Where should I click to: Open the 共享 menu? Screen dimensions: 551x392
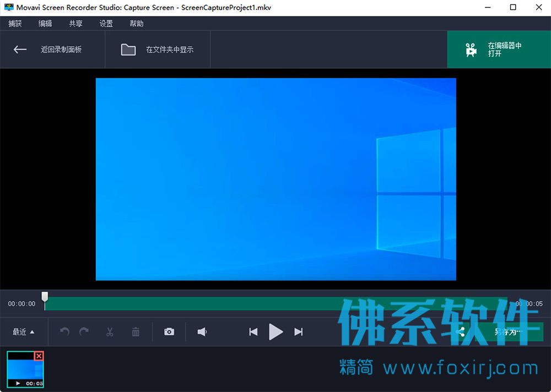click(x=75, y=24)
